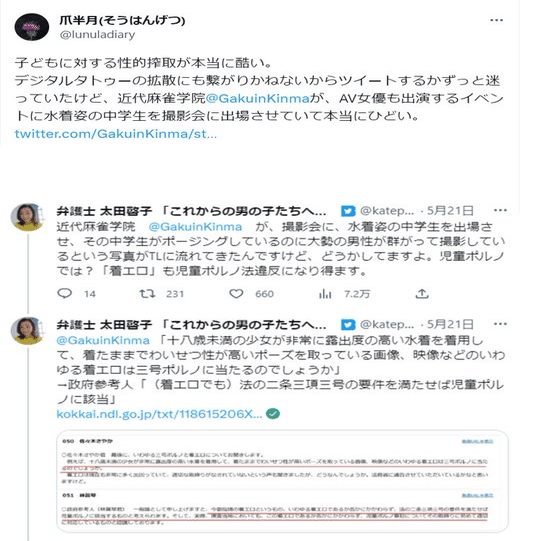Open the attached Diet record screenshot image
This screenshot has height=541, width=541.
[282, 482]
